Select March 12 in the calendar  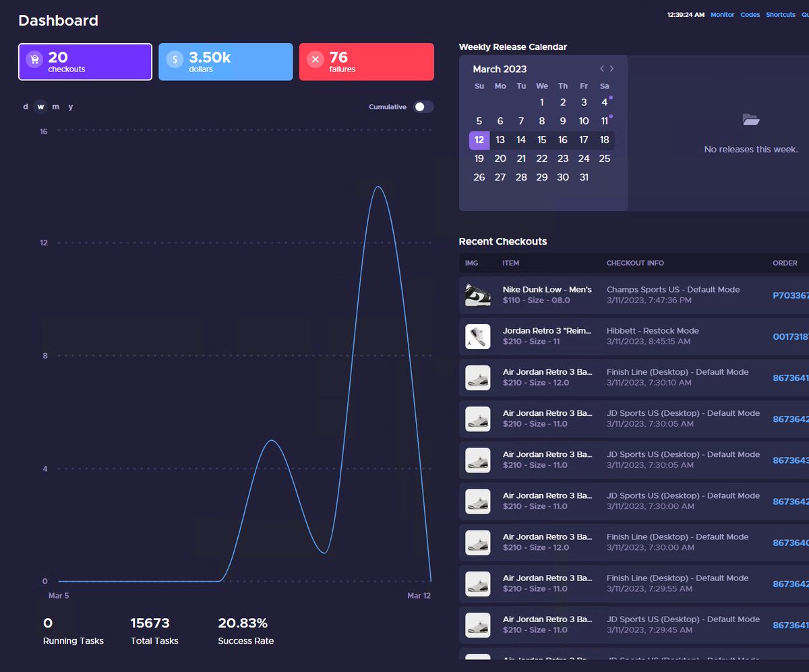479,140
